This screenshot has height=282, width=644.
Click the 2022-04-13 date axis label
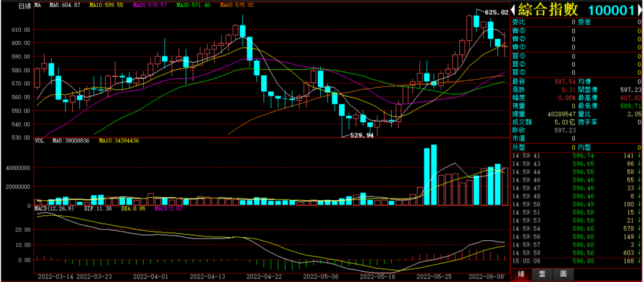206,277
